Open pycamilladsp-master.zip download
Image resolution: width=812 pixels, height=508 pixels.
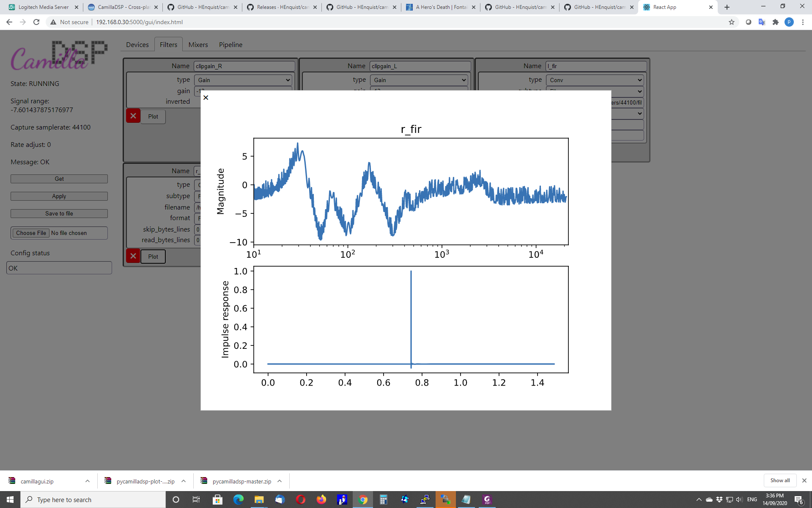[x=241, y=481]
